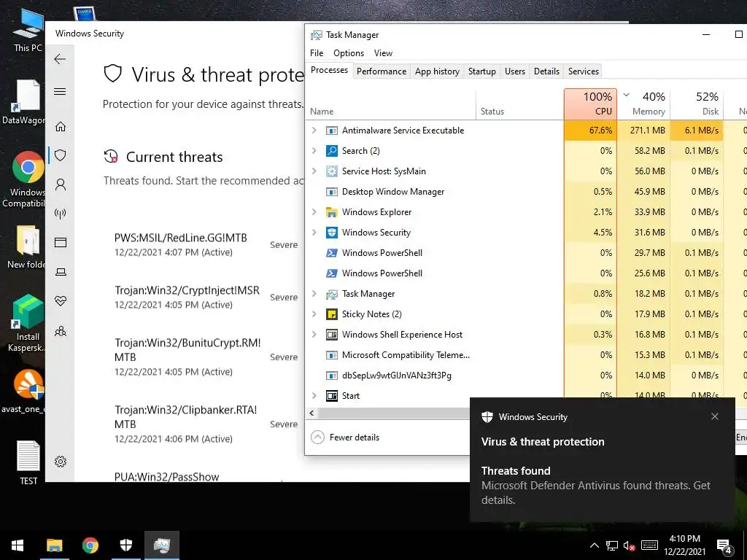The image size is (747, 560).
Task: Open Windows Security hamburger menu
Action: coord(60,91)
